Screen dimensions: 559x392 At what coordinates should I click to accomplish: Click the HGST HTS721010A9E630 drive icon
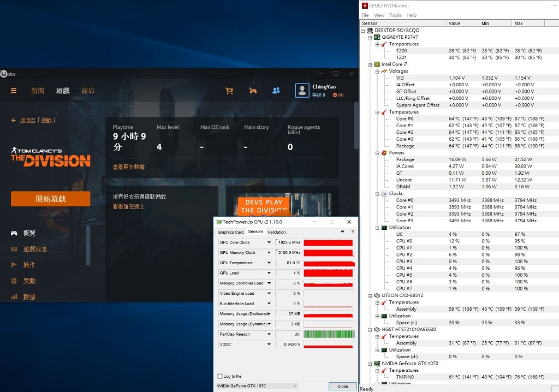pos(377,330)
